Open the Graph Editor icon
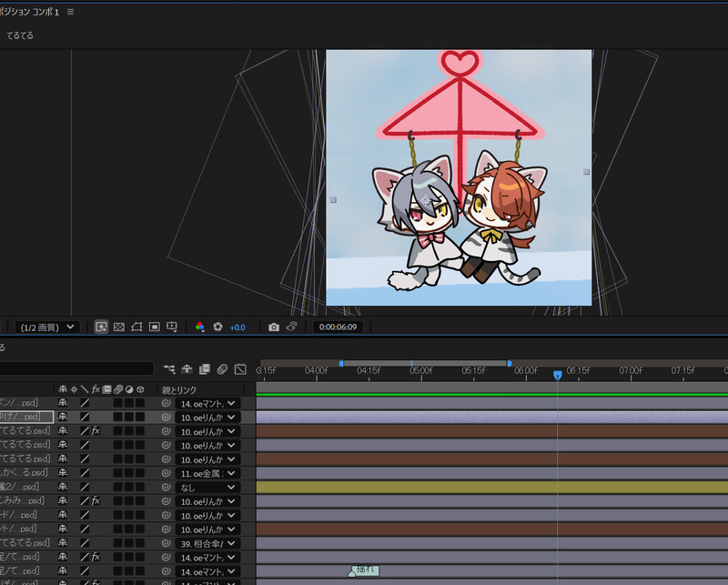The width and height of the screenshot is (728, 585). point(240,369)
